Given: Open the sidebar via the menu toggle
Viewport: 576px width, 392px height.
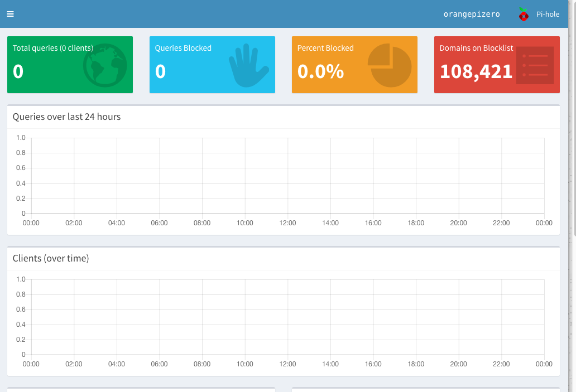Looking at the screenshot, I should 10,14.
